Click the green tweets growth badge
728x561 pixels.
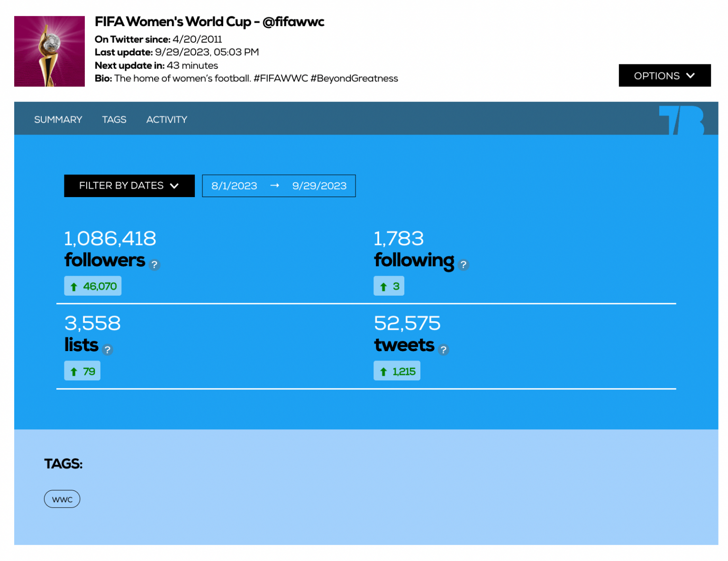pyautogui.click(x=397, y=371)
